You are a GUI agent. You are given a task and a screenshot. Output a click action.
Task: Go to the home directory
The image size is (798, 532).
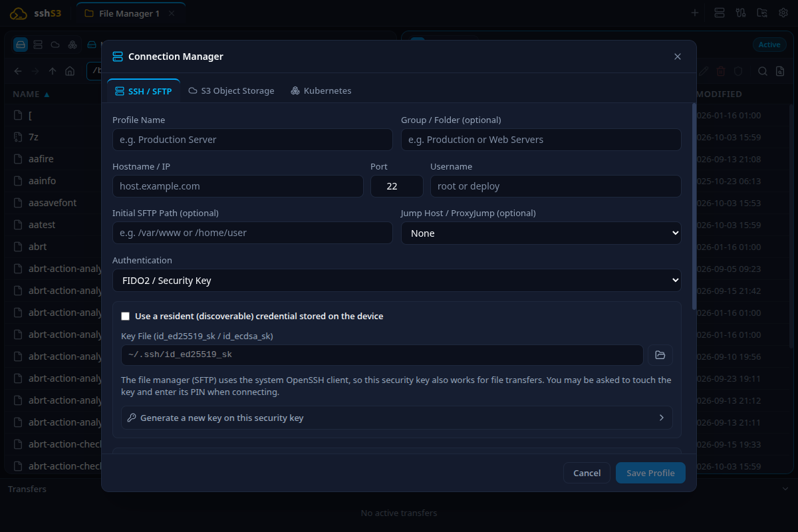tap(70, 71)
